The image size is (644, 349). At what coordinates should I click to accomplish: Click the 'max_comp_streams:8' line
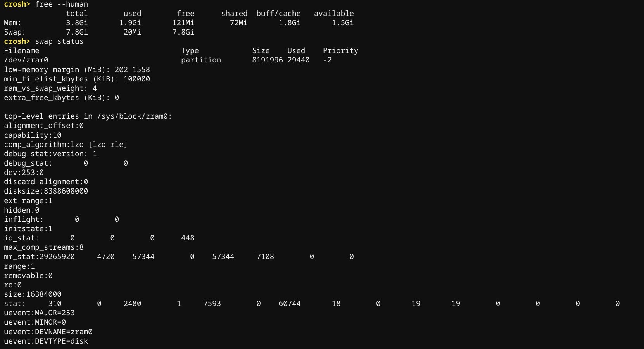tap(44, 247)
